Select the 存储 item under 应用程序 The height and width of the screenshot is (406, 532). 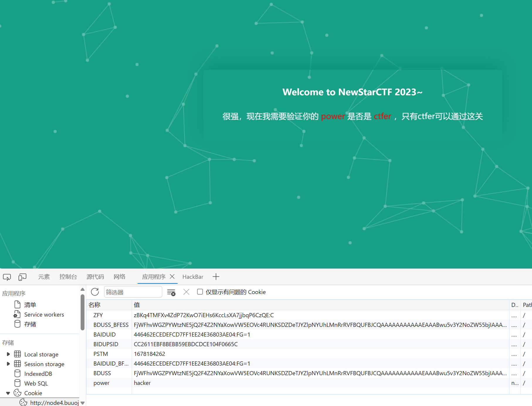(x=30, y=324)
